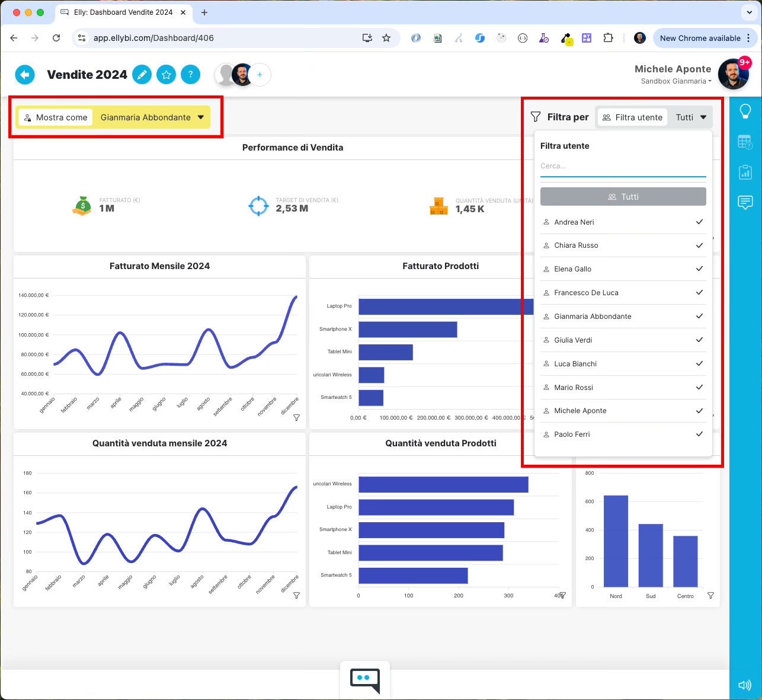Click filter icon on Quantità venduta mensile chart
Image resolution: width=762 pixels, height=700 pixels.
tap(296, 595)
